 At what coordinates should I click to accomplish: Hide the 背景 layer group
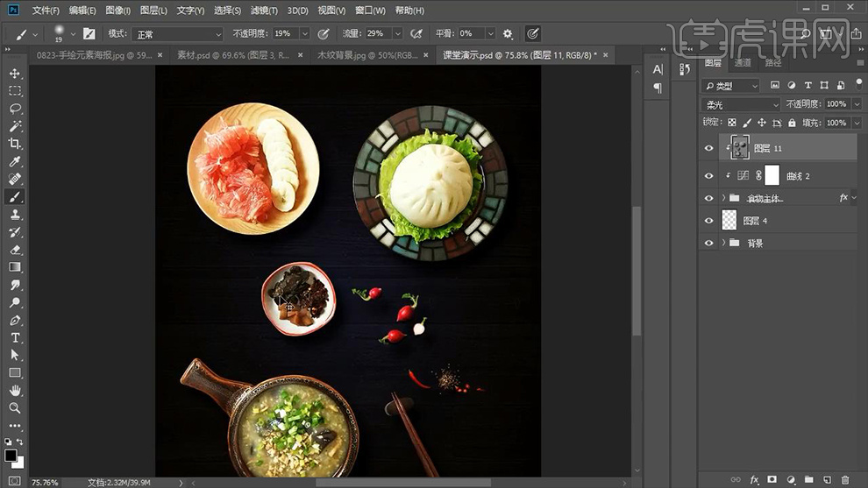click(709, 243)
